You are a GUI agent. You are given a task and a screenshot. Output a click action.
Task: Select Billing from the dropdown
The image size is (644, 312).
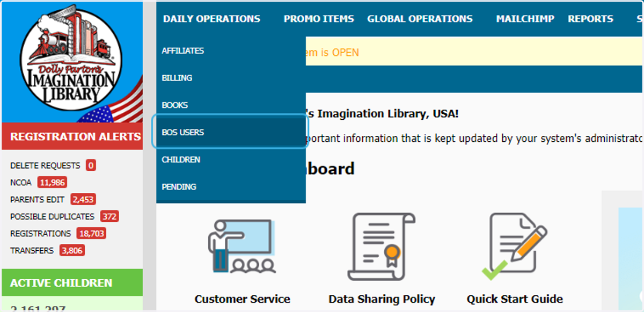coord(231,78)
